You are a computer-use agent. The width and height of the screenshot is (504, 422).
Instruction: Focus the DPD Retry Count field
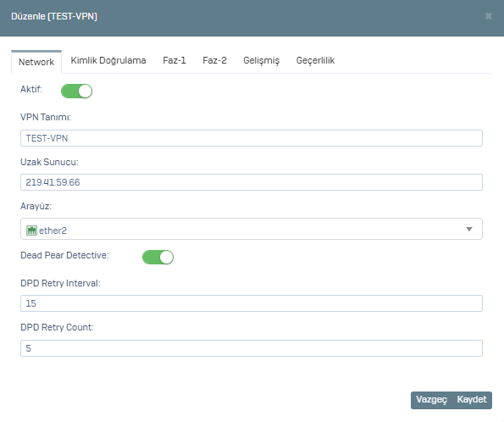coord(252,348)
